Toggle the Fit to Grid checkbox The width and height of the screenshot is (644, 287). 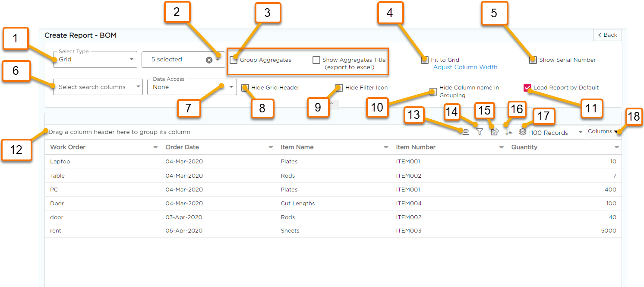[x=425, y=60]
